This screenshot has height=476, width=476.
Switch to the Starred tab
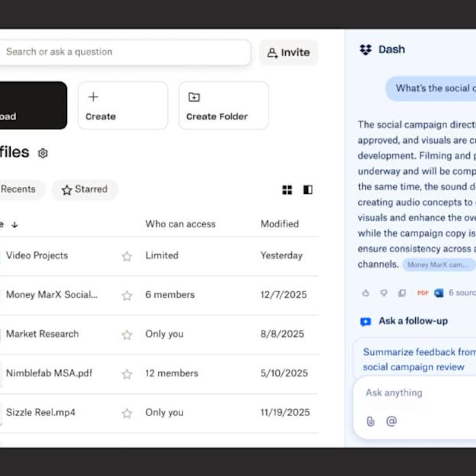[x=84, y=189]
